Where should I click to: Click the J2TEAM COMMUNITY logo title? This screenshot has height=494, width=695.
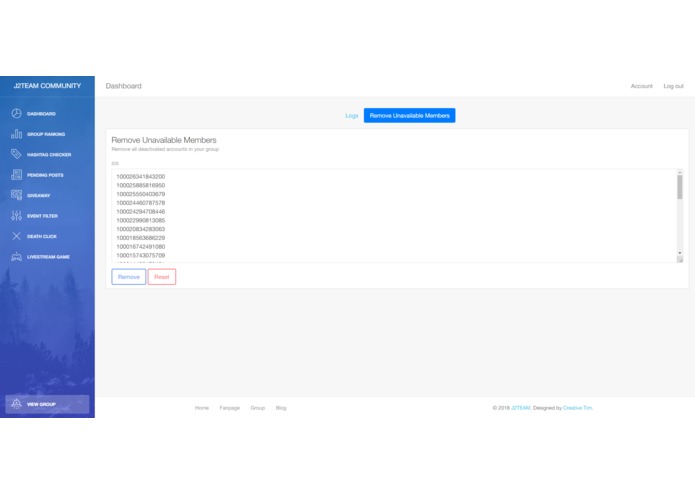pos(47,86)
